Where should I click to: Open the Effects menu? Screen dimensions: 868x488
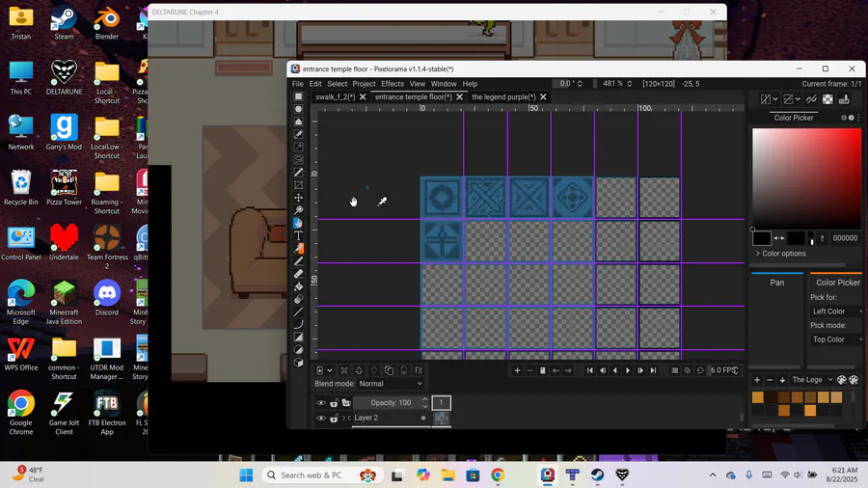point(393,84)
